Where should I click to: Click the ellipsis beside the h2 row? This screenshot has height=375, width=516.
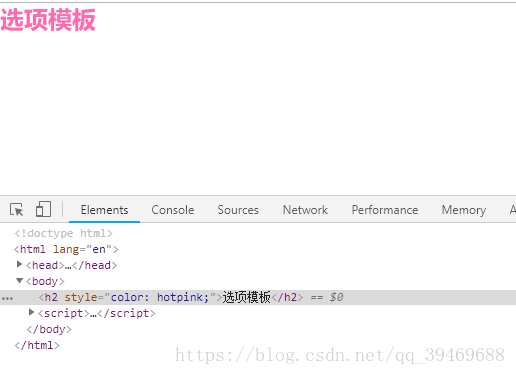(x=7, y=298)
